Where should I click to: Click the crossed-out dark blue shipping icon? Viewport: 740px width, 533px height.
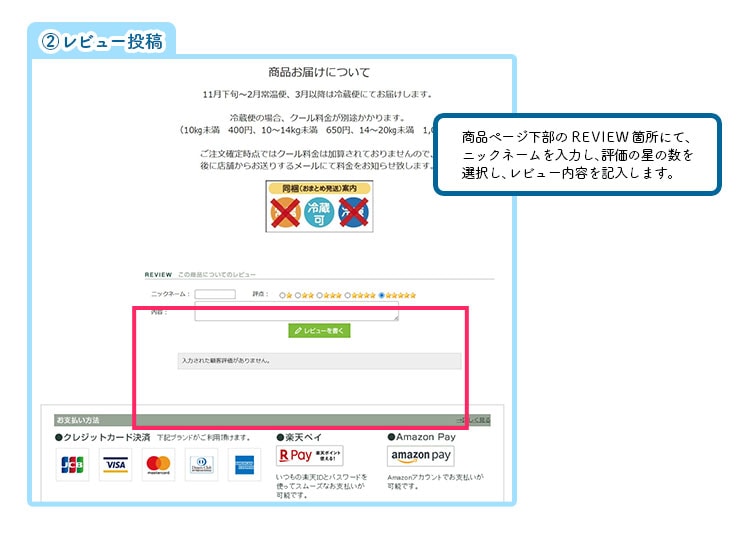[x=352, y=213]
